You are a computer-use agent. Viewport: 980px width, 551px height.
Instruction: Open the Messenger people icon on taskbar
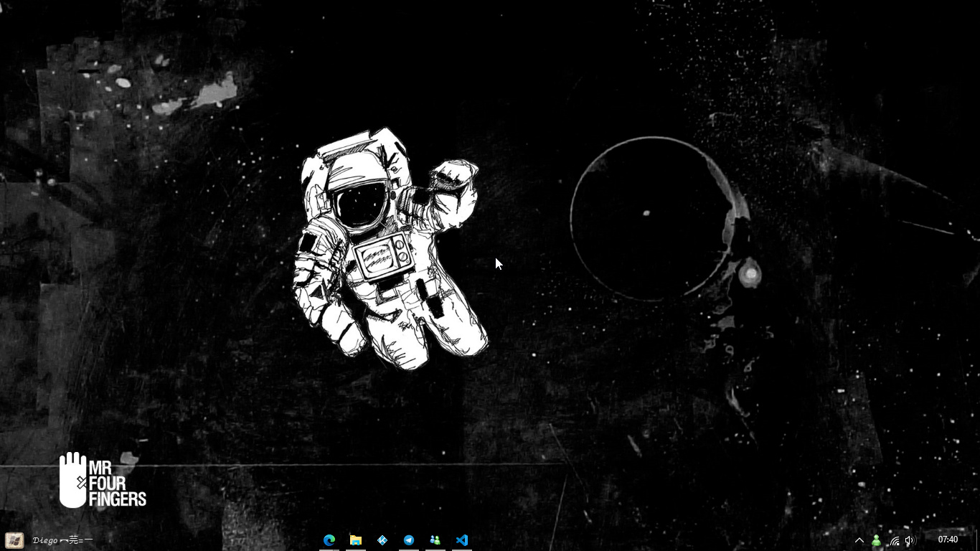tap(435, 540)
